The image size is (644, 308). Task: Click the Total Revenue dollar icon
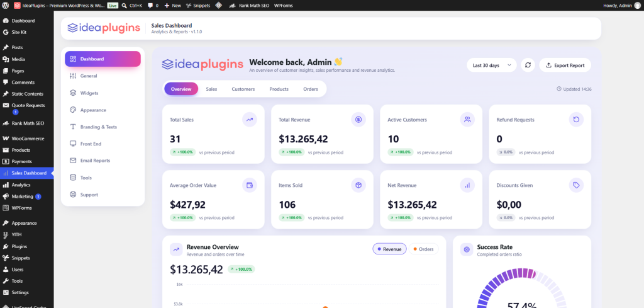pos(358,120)
